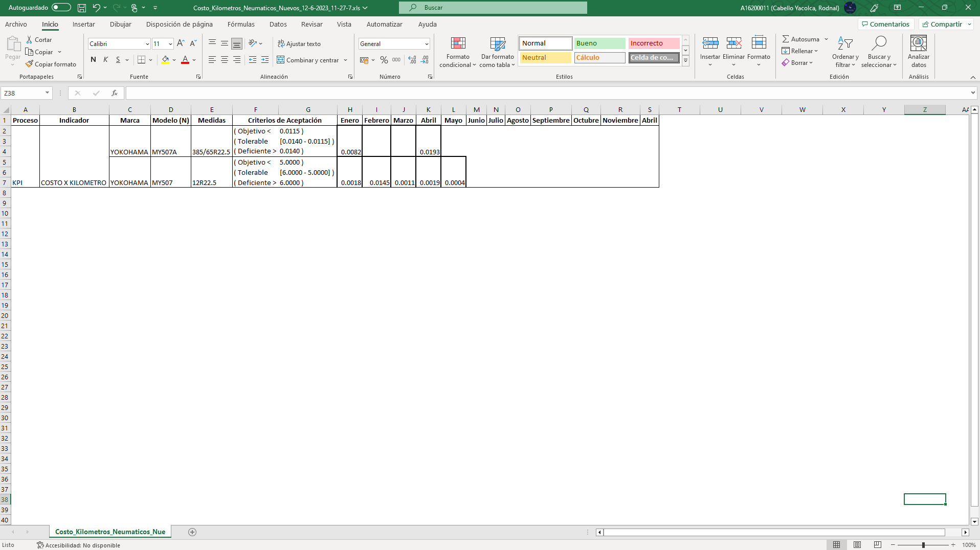Switch to the Insertar tab
980x550 pixels.
click(83, 25)
